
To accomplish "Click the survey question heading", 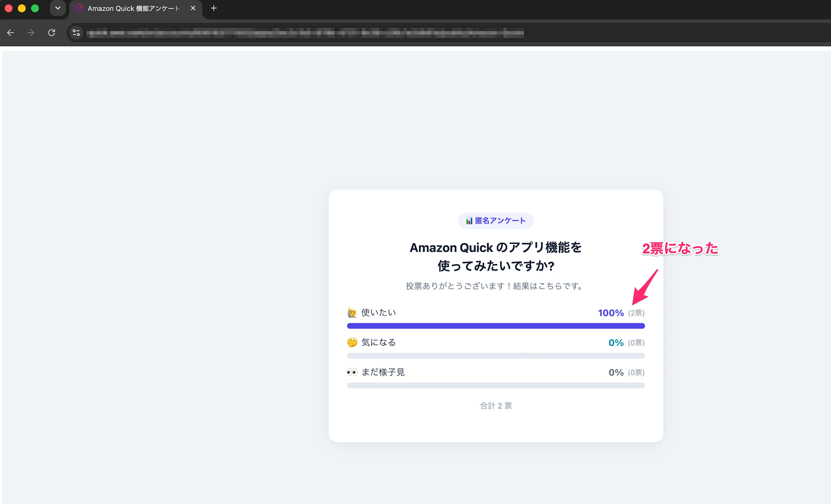I will click(x=496, y=257).
